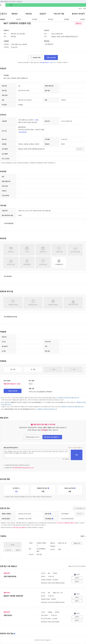Viewport: 86px width, 644px height.
Task: Click top 고용24 입사지원 button
Action: (51, 58)
